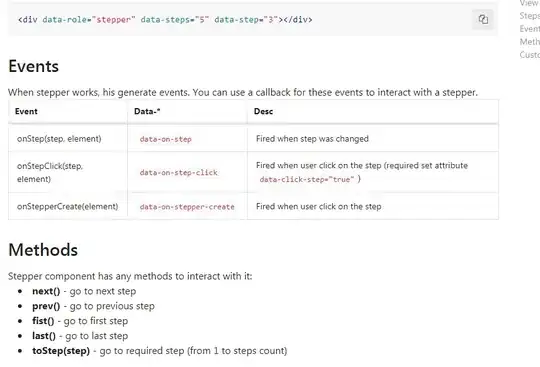Screen dimensions: 540x367
Task: Click the onStepperCreate(element) table cell
Action: point(68,206)
